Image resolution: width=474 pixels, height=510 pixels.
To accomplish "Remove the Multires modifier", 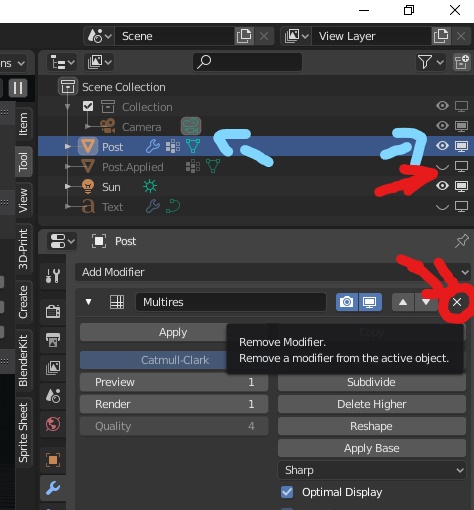I will (x=457, y=302).
